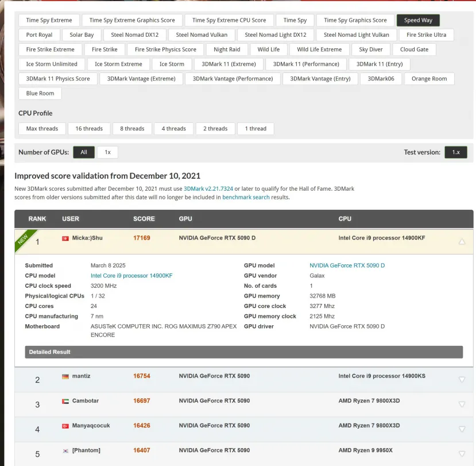This screenshot has width=476, height=466.
Task: Select All for number of GPUs
Action: [x=84, y=152]
